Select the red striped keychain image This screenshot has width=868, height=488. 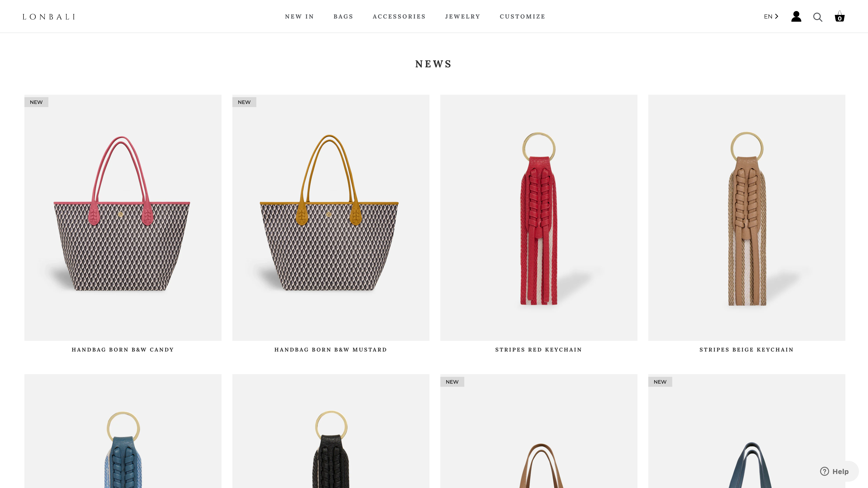(538, 218)
